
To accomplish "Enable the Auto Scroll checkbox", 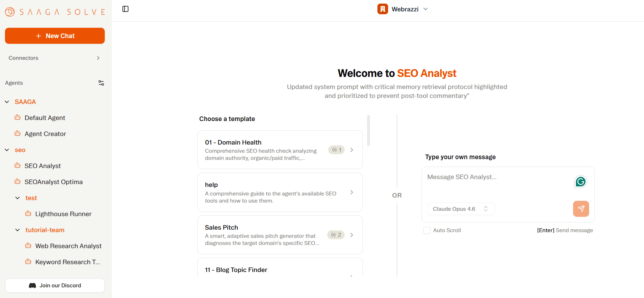I will [x=427, y=230].
